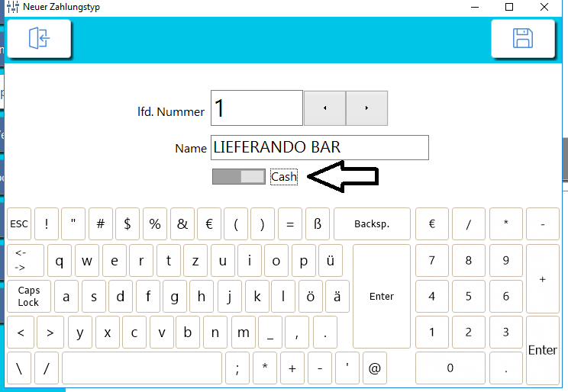Decrease lfd. Nummer with left arrow
Screen dimensions: 568x392
click(324, 108)
